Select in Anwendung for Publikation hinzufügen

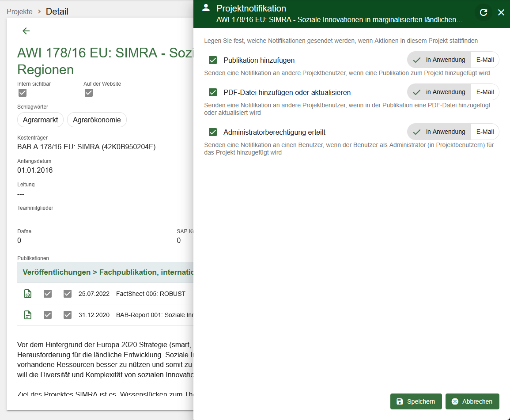pos(439,60)
